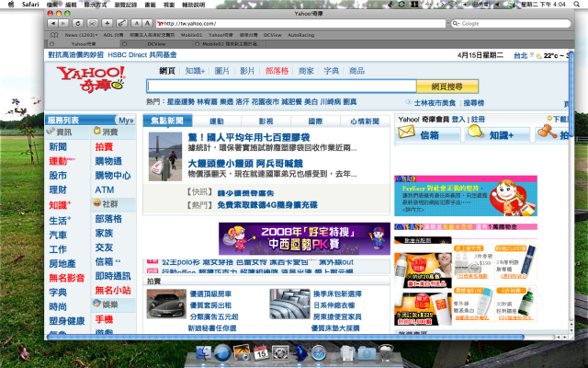The image size is (588, 368).
Task: Click the Time Machine menu bar icon
Action: [x=401, y=4]
